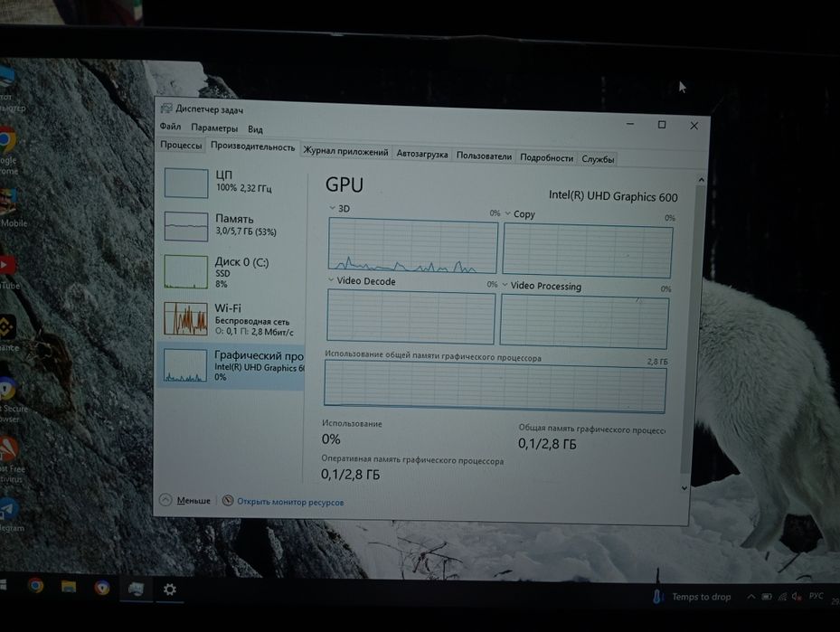
Task: Minimize the Task Manager window
Action: coord(630,124)
